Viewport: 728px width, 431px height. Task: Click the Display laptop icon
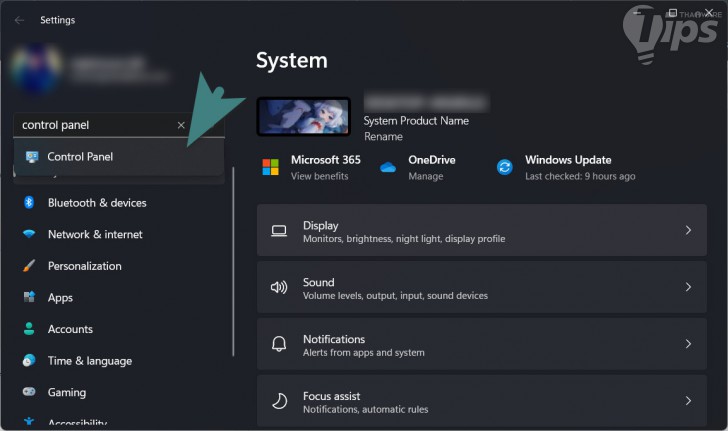click(279, 230)
